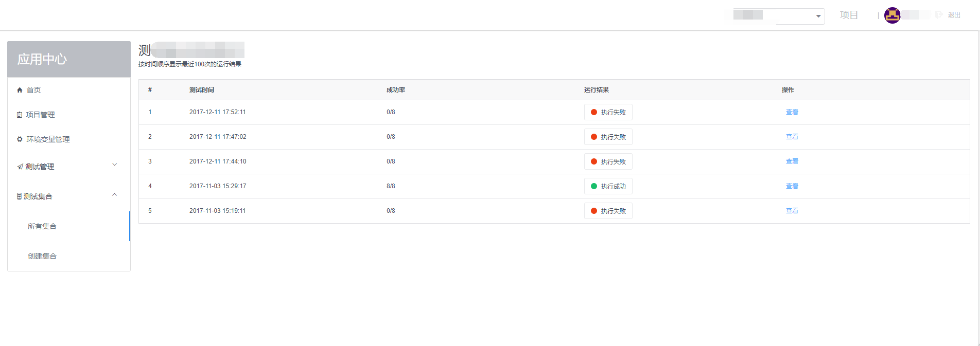Collapse the 测试集合 chevron
The height and width of the screenshot is (346, 980).
115,194
